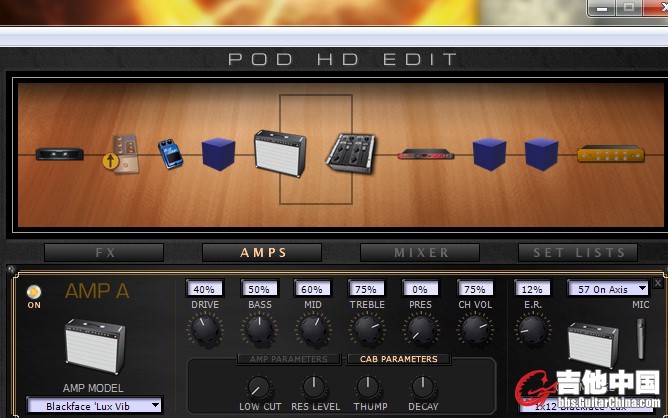Select the blue stompbox pedal in the chain

(170, 153)
